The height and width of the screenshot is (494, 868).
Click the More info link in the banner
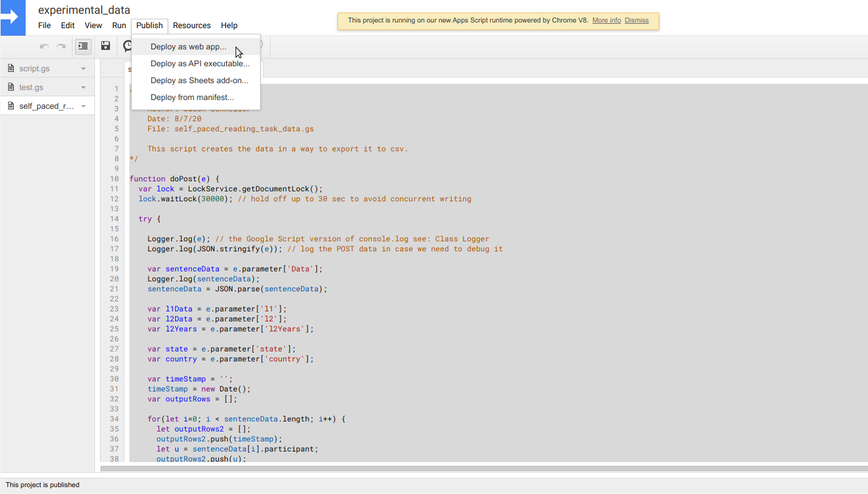(607, 20)
